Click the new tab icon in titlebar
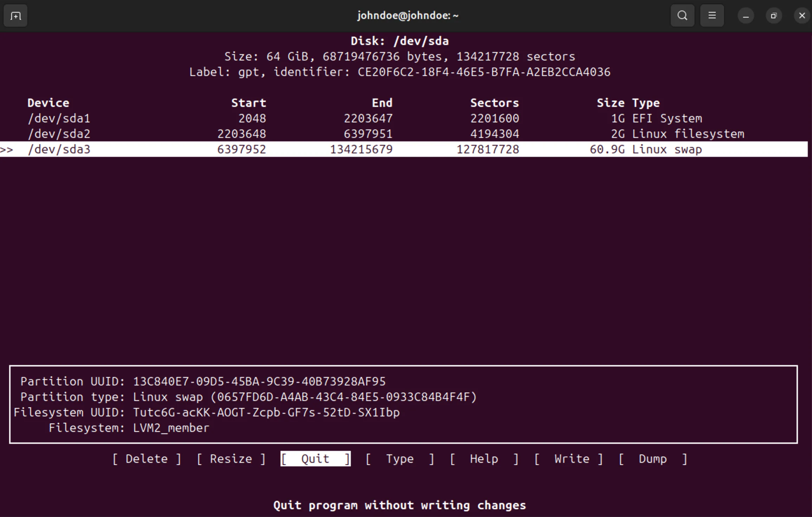The width and height of the screenshot is (812, 517). [15, 16]
